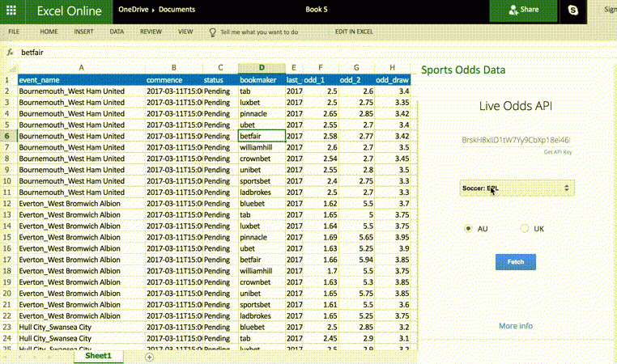This screenshot has height=364, width=617.
Task: Select the AU region radio button
Action: coord(468,229)
